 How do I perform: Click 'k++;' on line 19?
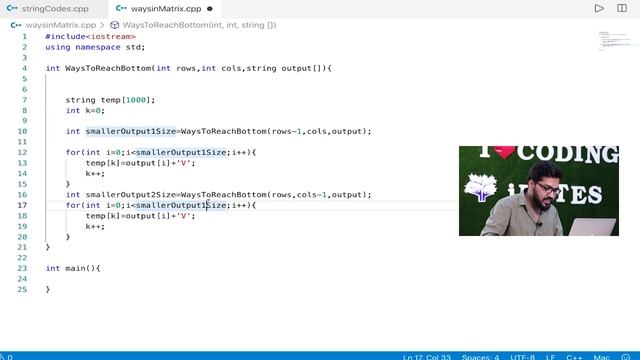pos(95,226)
